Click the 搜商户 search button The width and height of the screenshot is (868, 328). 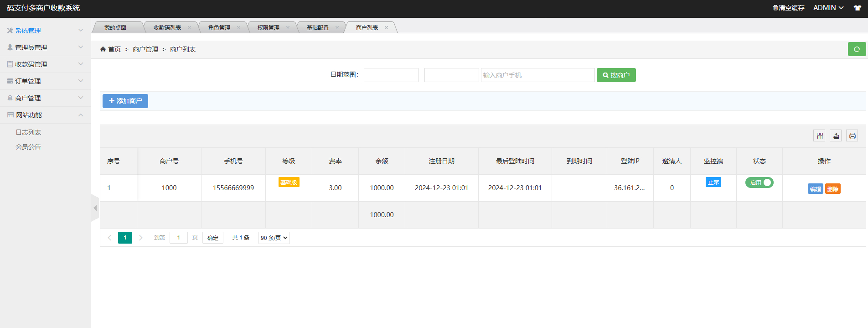click(x=616, y=75)
